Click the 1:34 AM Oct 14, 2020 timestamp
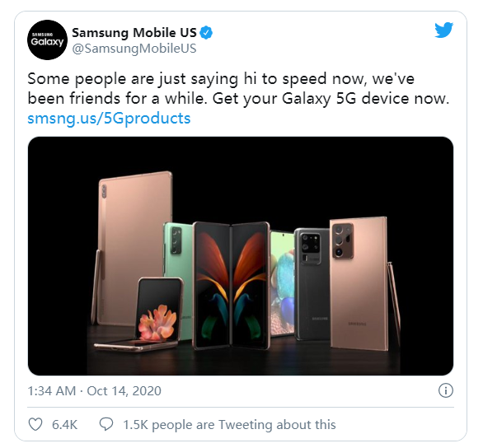This screenshot has width=483, height=448. coord(94,391)
